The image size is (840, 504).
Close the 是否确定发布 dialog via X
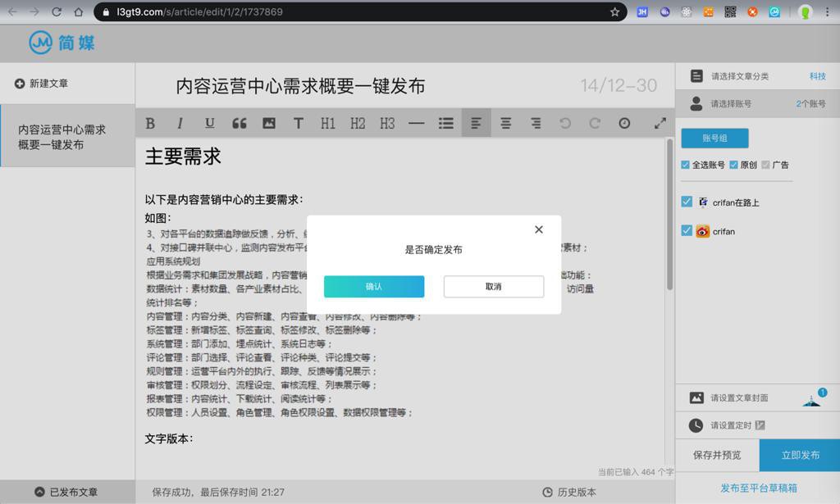point(539,229)
